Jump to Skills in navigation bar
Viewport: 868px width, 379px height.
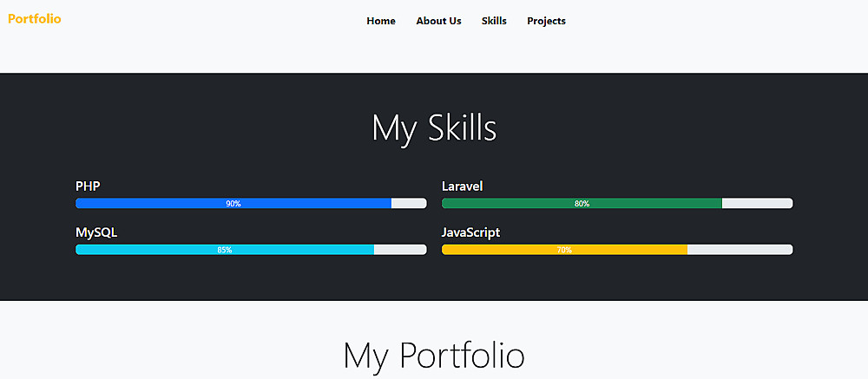click(494, 21)
